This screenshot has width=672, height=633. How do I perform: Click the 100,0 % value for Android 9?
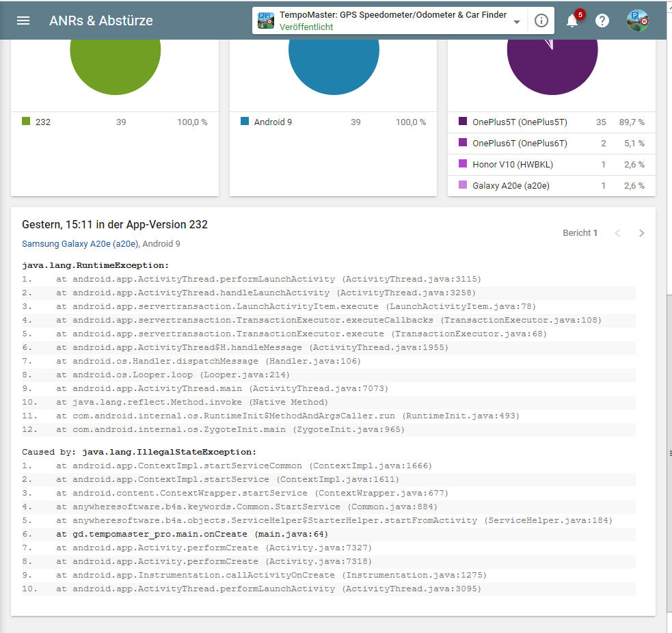[x=411, y=122]
